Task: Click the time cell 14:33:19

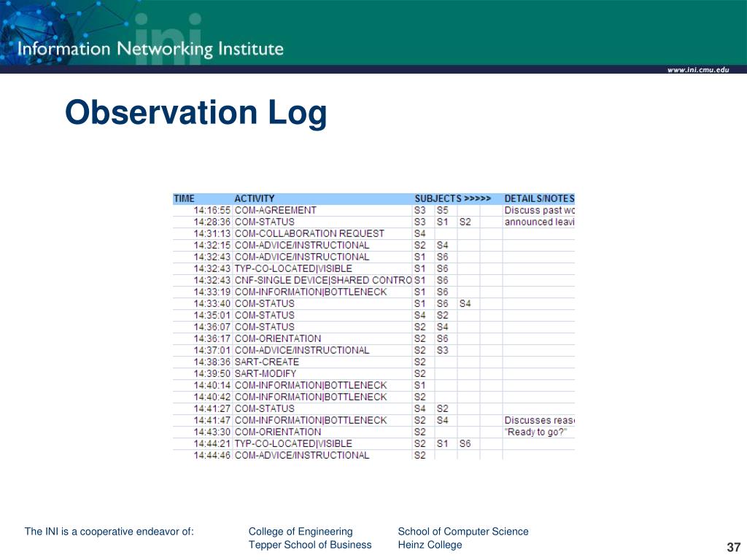Action: (212, 292)
